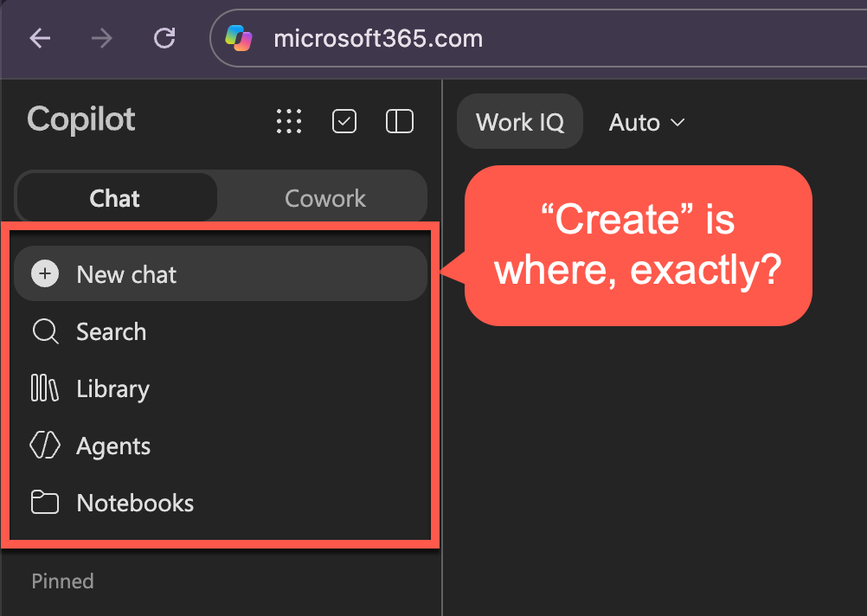
Task: Open Library in the sidebar
Action: pyautogui.click(x=221, y=388)
